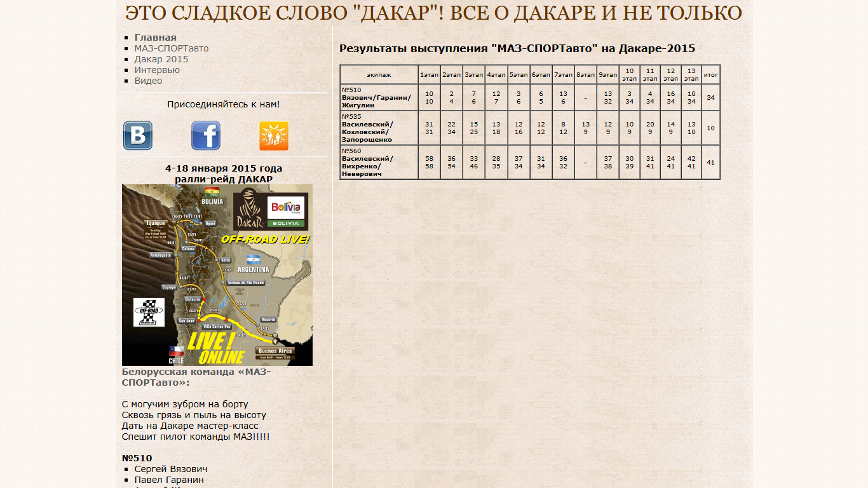
Task: Open the Интервью section
Action: point(157,70)
